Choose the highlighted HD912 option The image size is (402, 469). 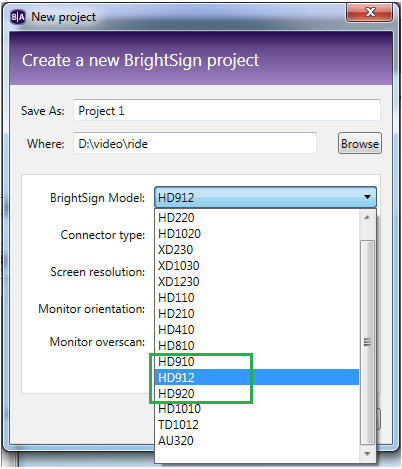click(257, 377)
